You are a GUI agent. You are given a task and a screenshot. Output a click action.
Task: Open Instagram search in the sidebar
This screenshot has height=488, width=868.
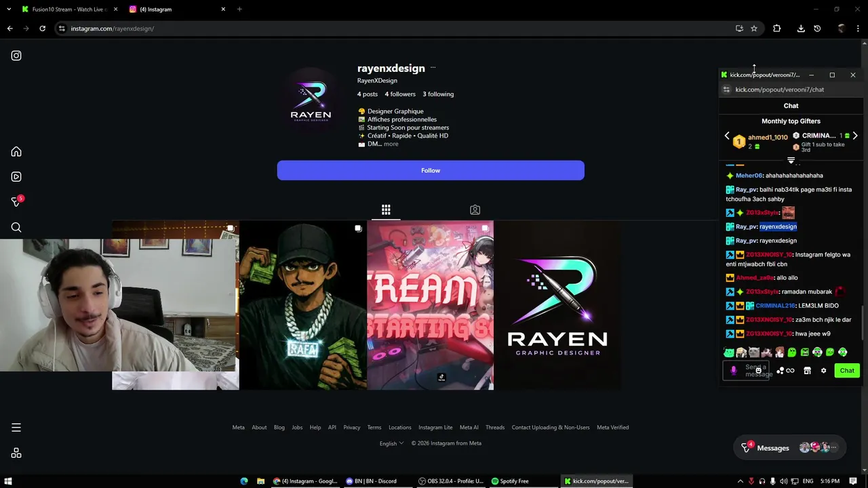[x=16, y=228]
